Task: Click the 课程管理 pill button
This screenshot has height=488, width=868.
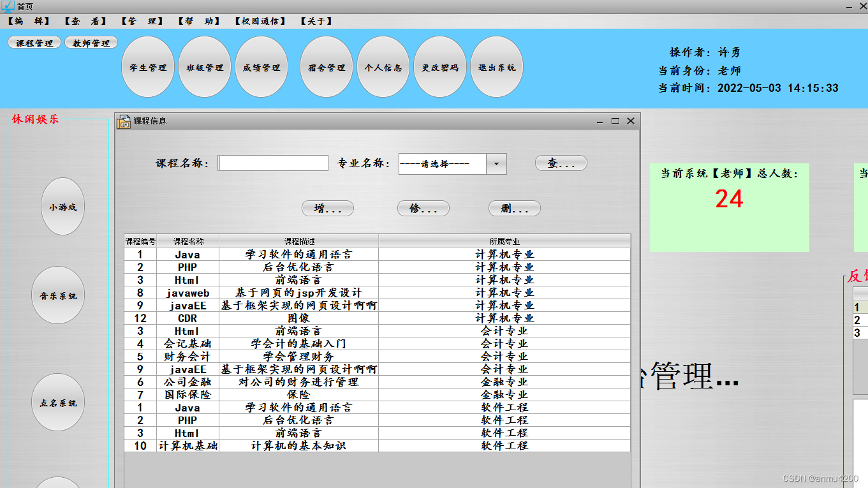Action: [34, 43]
